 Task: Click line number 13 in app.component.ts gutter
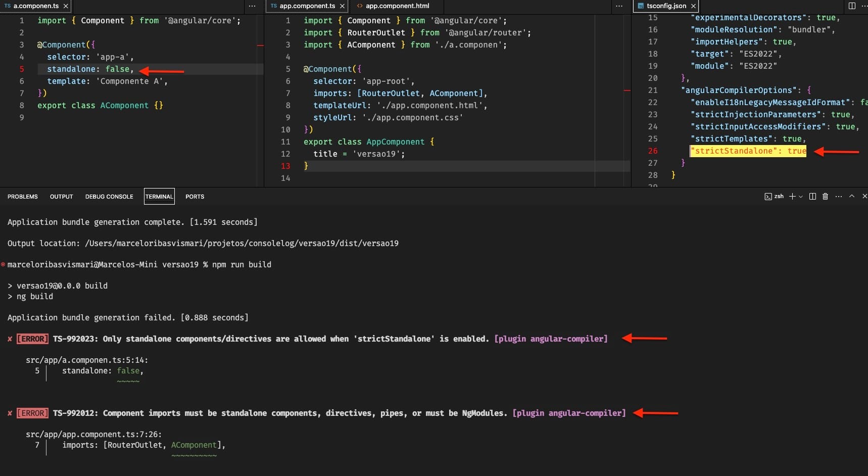[285, 166]
